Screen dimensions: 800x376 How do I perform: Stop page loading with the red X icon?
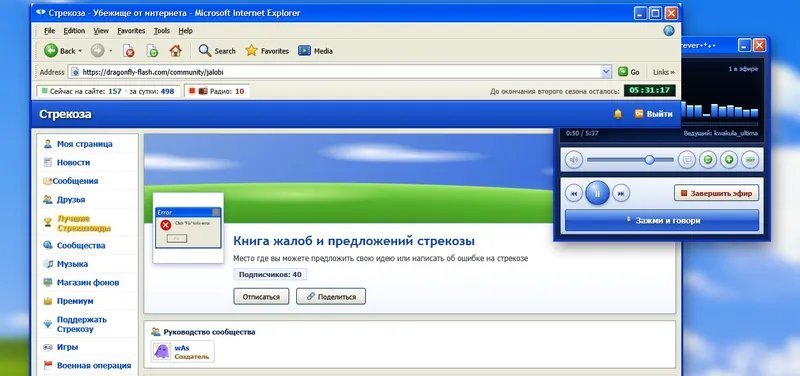coord(129,51)
